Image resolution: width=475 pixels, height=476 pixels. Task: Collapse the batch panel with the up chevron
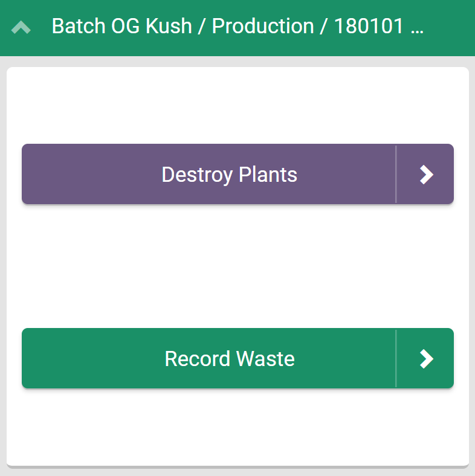click(x=21, y=27)
